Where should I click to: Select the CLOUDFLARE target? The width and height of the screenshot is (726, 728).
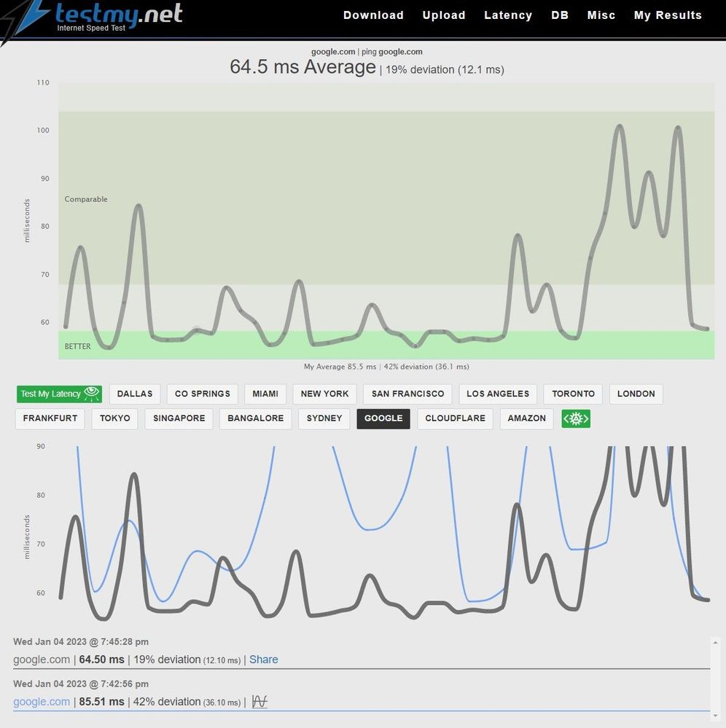coord(455,418)
